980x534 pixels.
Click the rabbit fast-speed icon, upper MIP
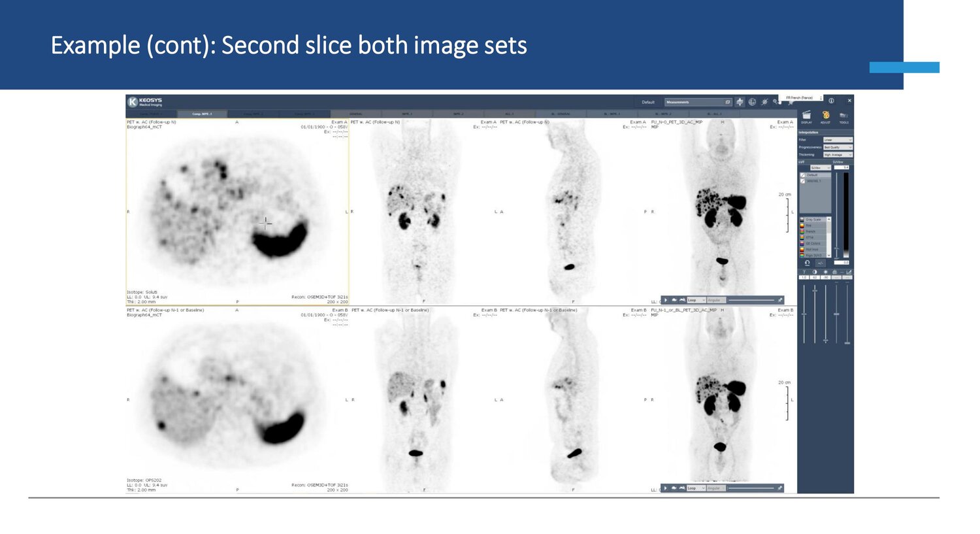tap(682, 300)
